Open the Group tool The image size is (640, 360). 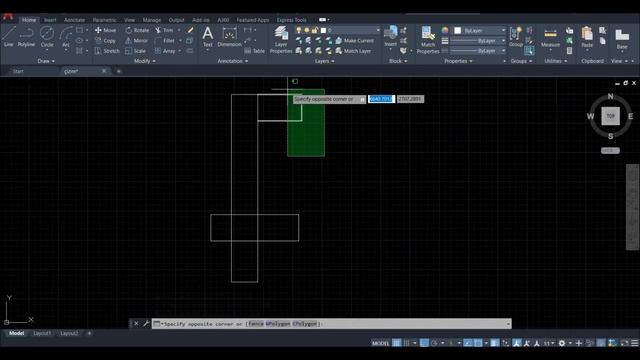click(x=516, y=37)
